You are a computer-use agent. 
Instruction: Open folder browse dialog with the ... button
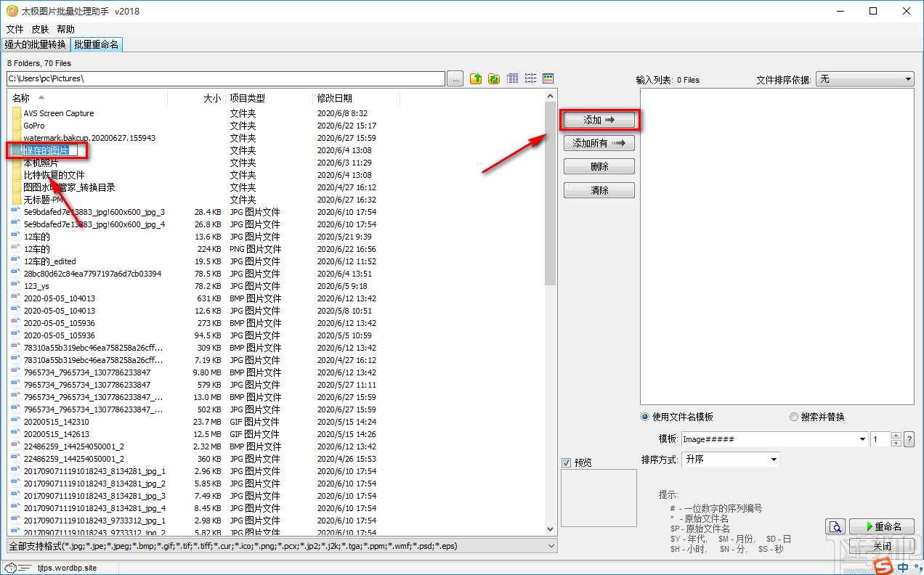[x=455, y=78]
